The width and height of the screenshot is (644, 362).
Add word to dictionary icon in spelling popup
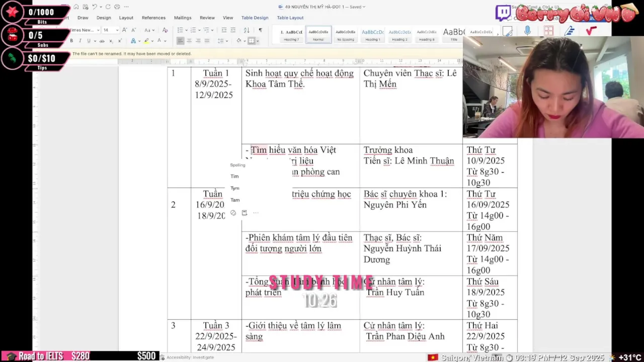[x=245, y=213]
